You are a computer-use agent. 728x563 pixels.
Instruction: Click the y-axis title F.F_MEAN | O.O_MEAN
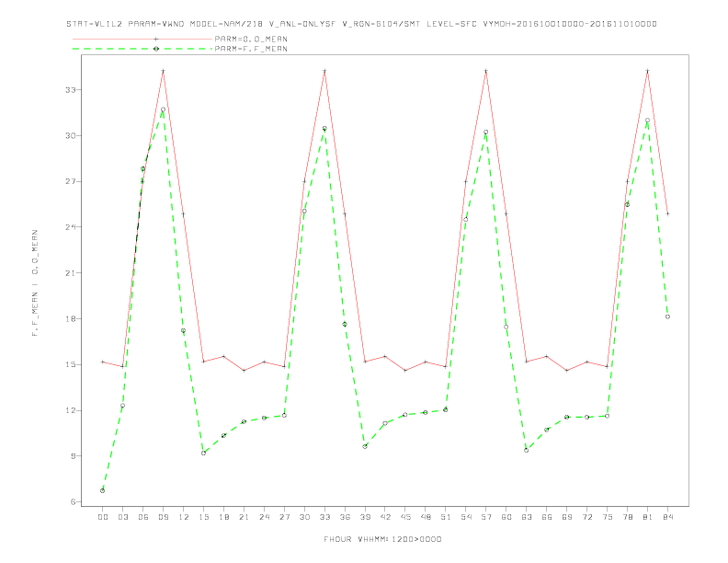35,283
